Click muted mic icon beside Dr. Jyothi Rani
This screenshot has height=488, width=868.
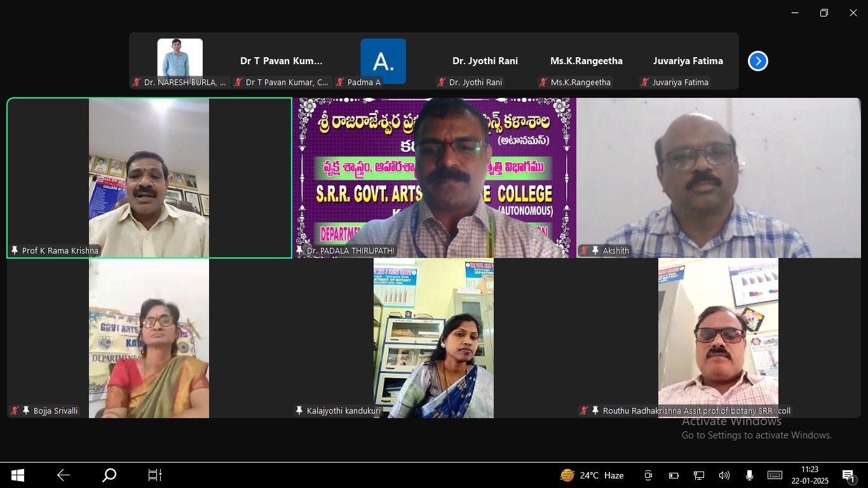[441, 83]
